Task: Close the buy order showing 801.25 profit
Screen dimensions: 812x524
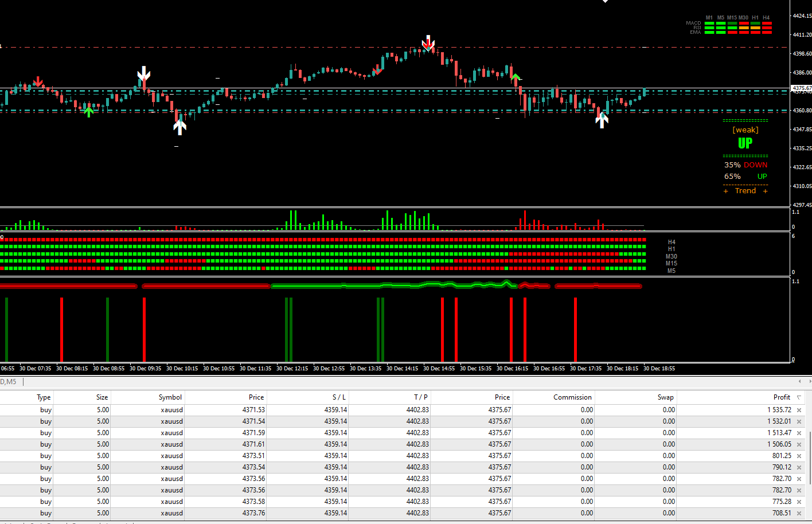Action: coord(799,456)
